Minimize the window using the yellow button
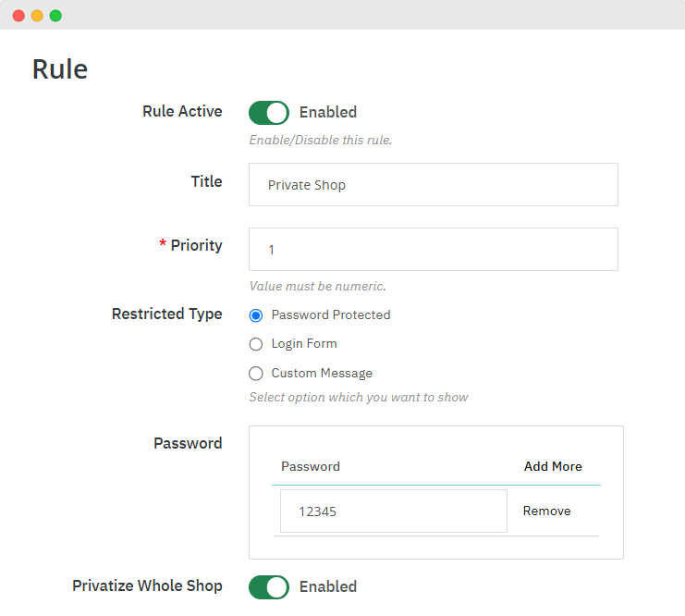 (37, 16)
